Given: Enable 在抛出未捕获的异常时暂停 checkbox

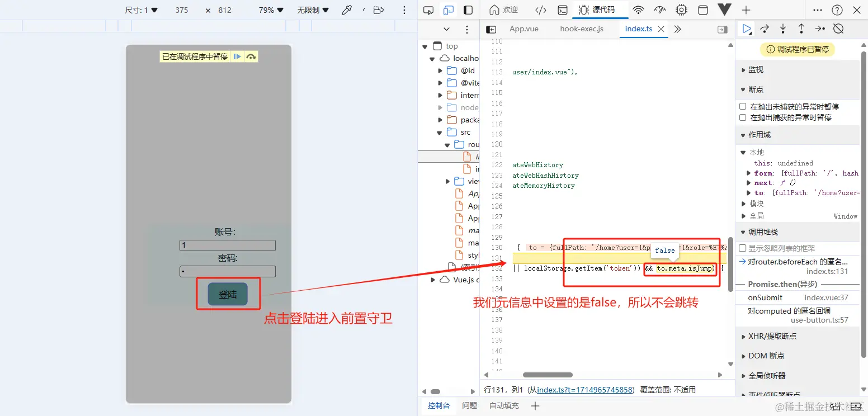Looking at the screenshot, I should pyautogui.click(x=743, y=106).
